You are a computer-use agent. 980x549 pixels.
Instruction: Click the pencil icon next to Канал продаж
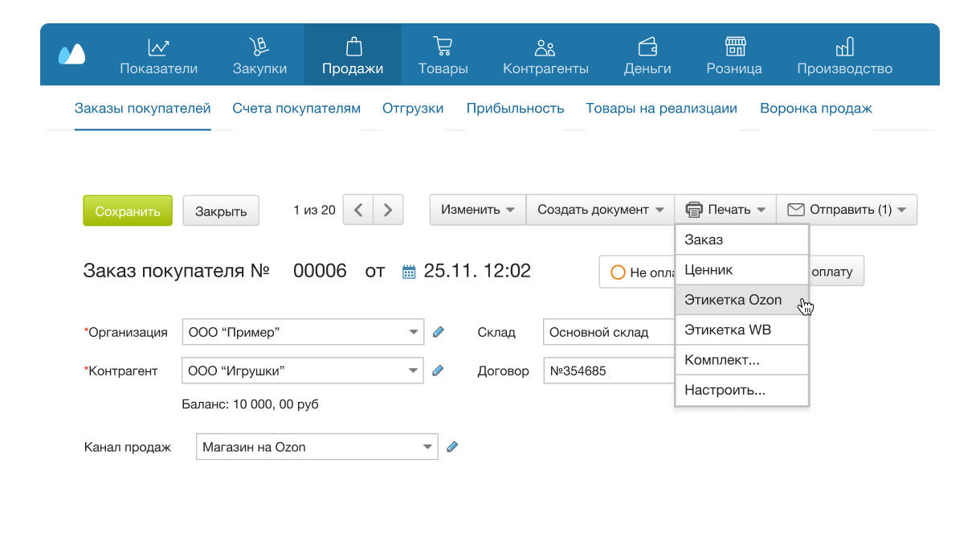pyautogui.click(x=452, y=446)
